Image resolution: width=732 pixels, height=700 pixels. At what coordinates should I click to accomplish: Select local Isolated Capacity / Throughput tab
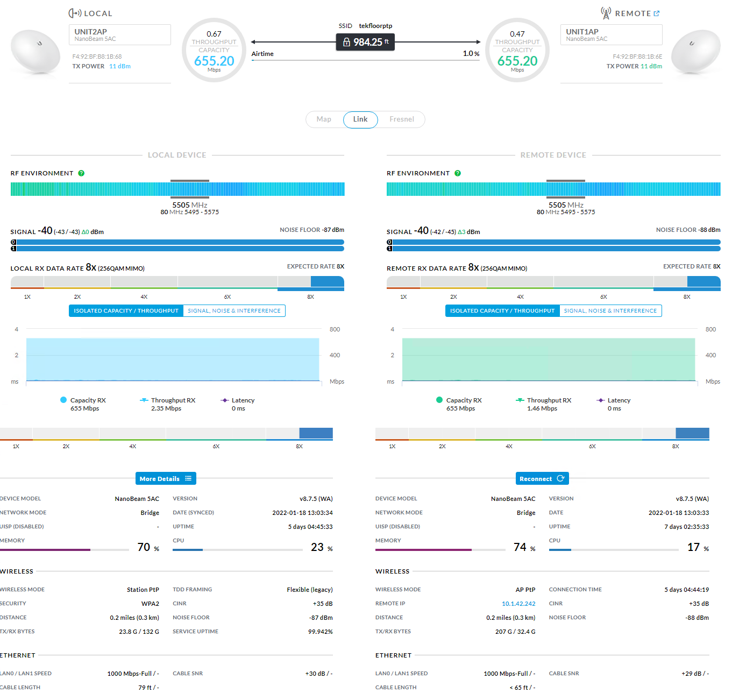click(x=126, y=310)
